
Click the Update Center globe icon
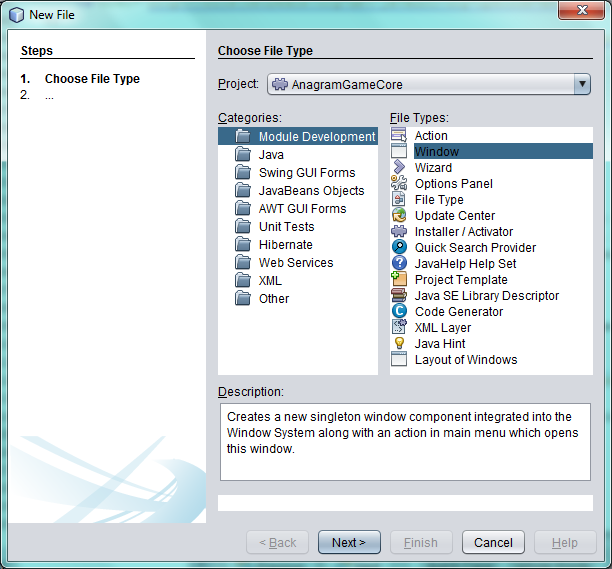tap(399, 216)
